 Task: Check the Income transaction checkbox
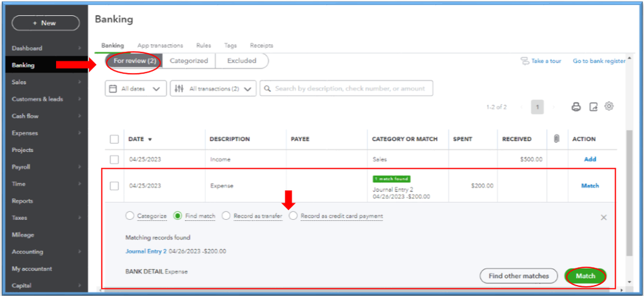114,160
